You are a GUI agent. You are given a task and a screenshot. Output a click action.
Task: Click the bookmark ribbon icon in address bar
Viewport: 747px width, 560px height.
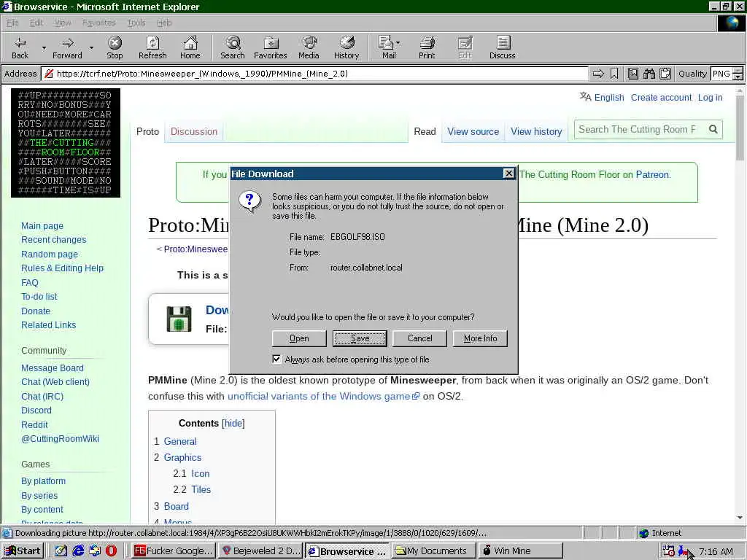(614, 74)
